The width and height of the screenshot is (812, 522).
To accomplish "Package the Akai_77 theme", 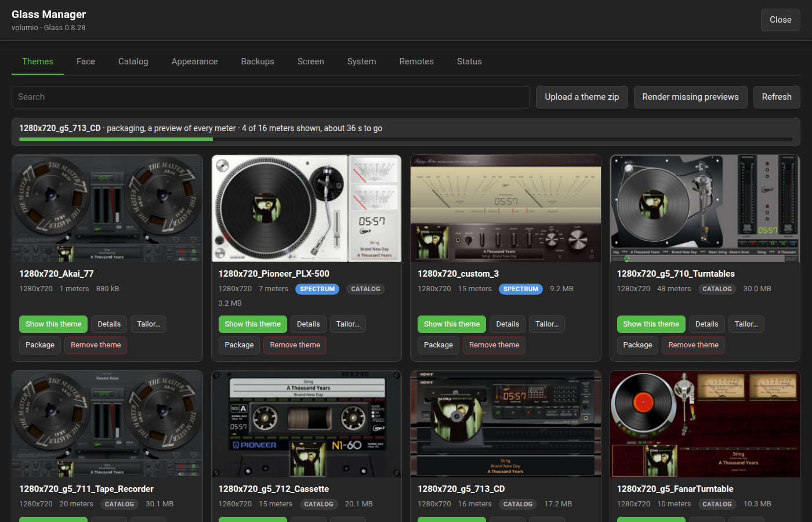I will (x=40, y=345).
